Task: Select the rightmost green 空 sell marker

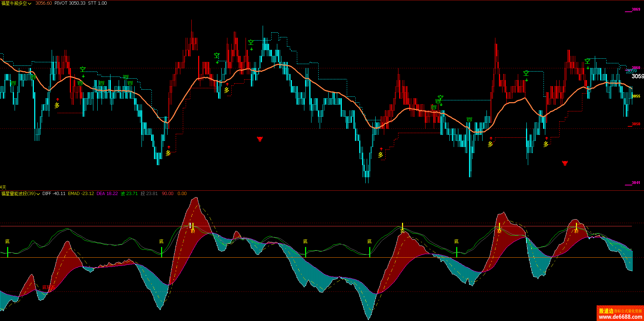Action: 587,62
